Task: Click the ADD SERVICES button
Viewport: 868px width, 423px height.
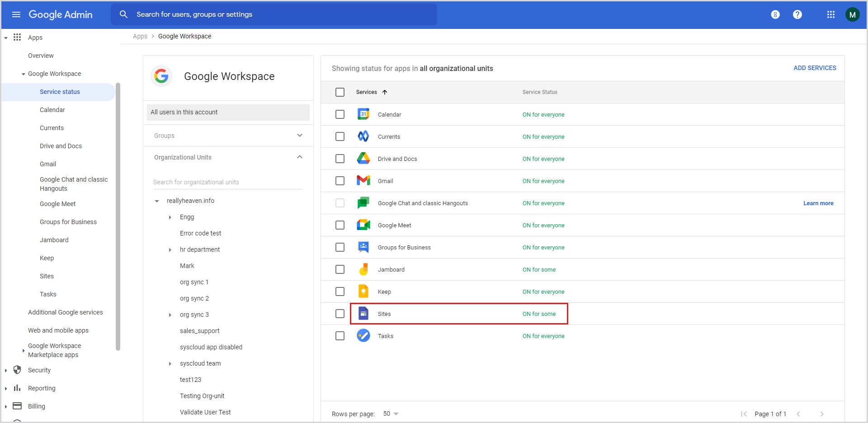Action: click(815, 68)
